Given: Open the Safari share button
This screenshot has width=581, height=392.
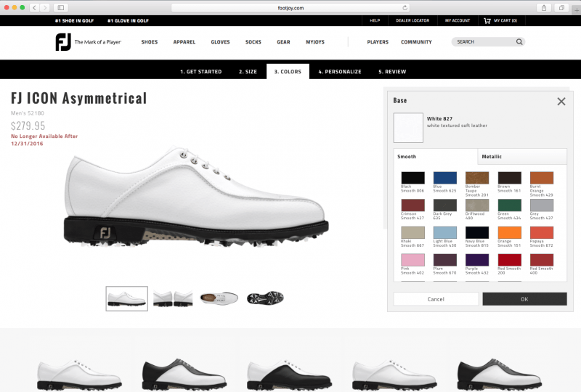Looking at the screenshot, I should coord(543,8).
